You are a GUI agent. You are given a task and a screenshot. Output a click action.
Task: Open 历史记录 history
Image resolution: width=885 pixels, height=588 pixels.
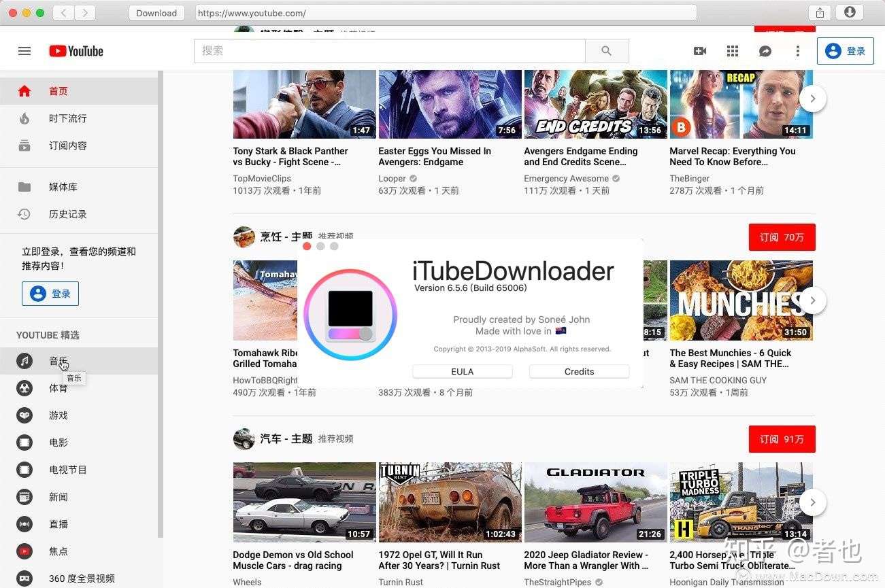tap(79, 214)
